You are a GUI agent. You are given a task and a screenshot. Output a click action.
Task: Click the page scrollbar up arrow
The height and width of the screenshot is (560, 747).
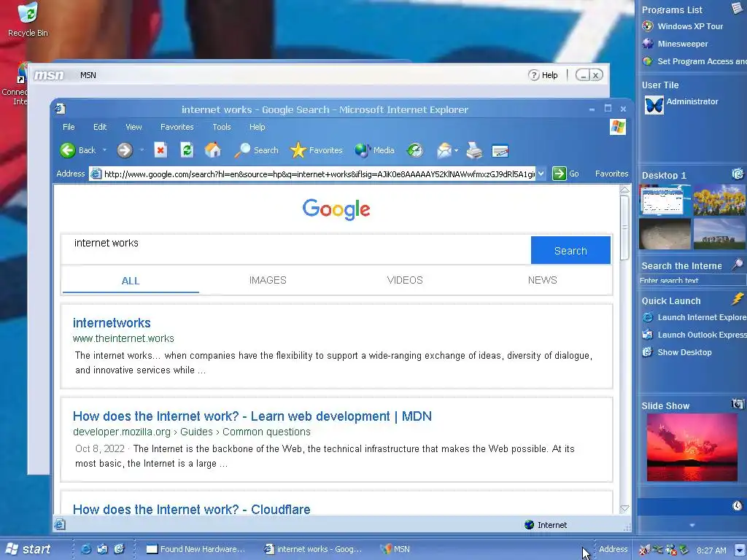[x=624, y=190]
